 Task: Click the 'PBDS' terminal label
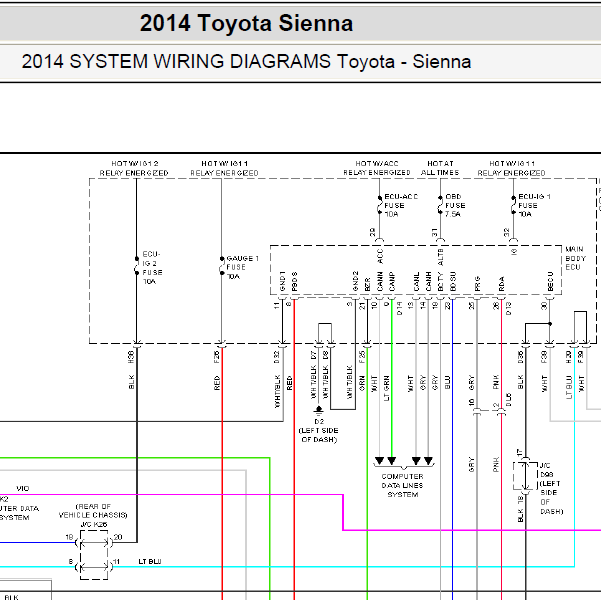tap(294, 282)
